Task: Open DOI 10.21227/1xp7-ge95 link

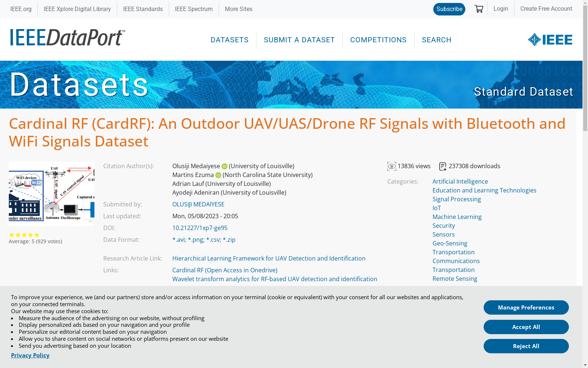Action: tap(200, 228)
